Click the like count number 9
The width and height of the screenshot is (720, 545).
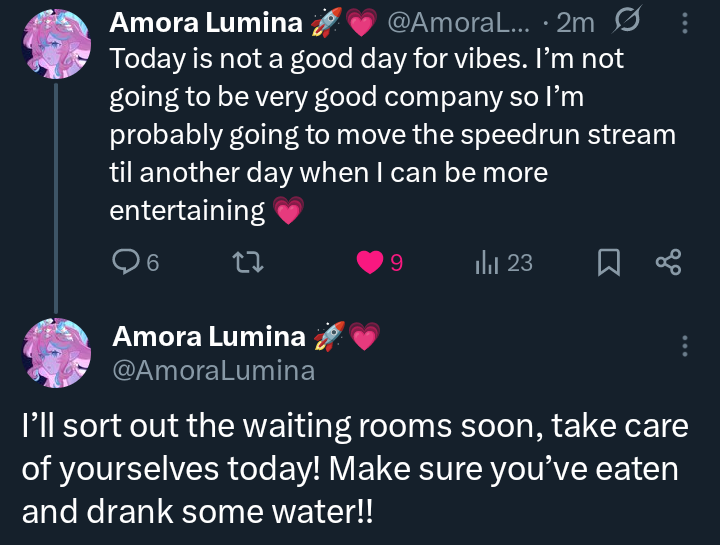[396, 263]
